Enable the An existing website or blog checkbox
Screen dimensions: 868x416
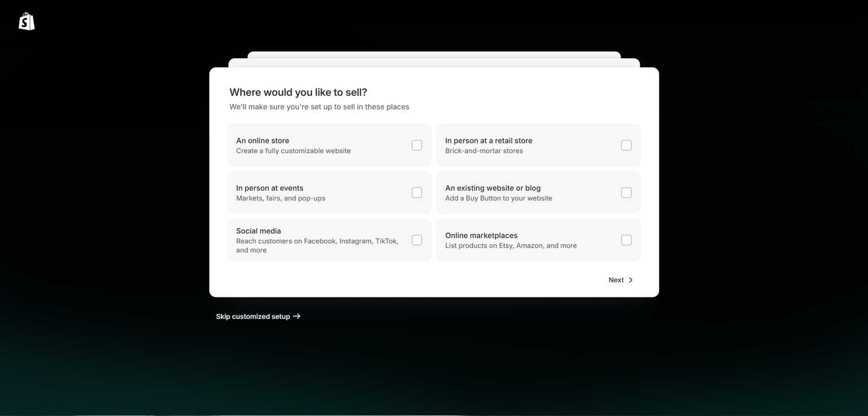click(626, 192)
